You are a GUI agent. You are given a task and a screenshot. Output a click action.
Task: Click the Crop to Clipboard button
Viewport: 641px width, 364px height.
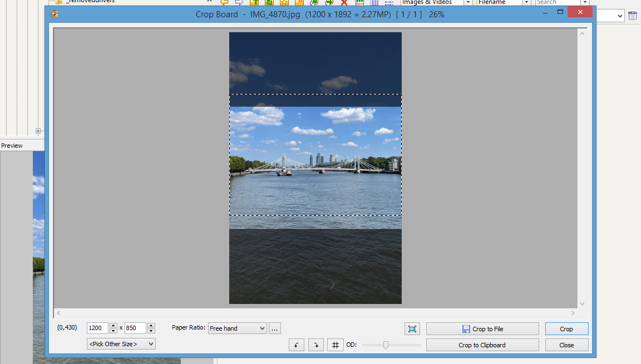click(x=482, y=345)
